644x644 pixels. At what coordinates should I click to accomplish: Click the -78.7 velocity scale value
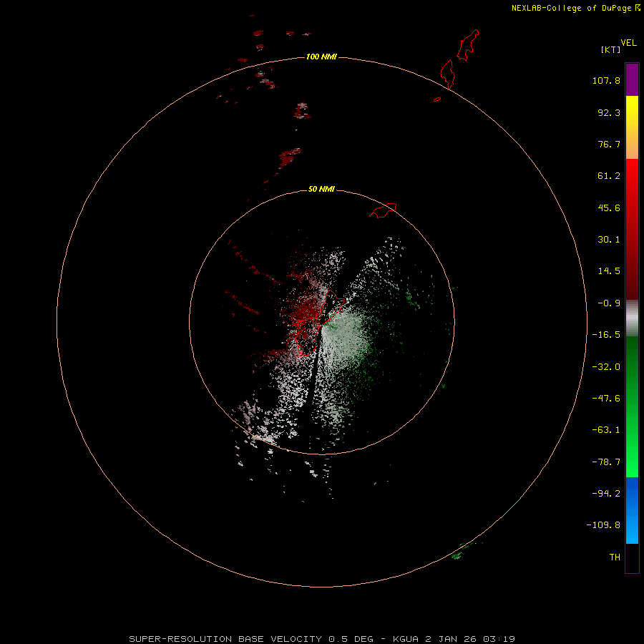(x=606, y=462)
